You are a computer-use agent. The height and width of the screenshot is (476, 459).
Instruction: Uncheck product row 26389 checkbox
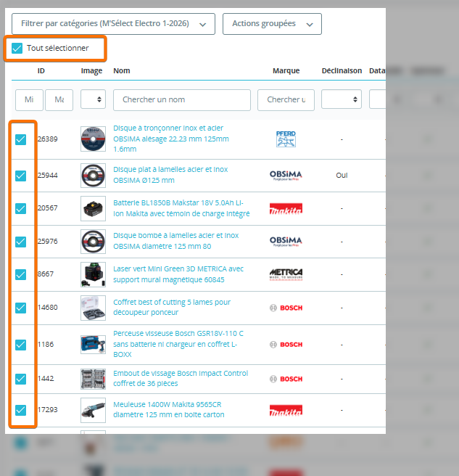[20, 139]
